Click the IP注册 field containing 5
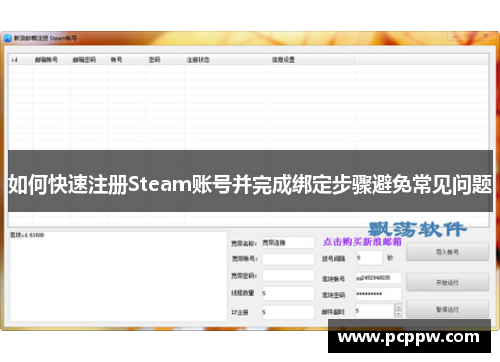This screenshot has height=362, width=500. (x=288, y=312)
